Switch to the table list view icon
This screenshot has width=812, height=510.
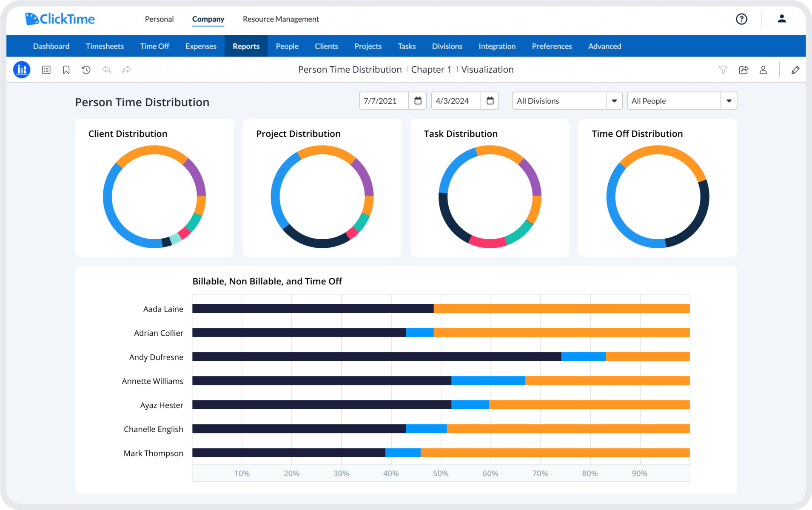tap(46, 70)
